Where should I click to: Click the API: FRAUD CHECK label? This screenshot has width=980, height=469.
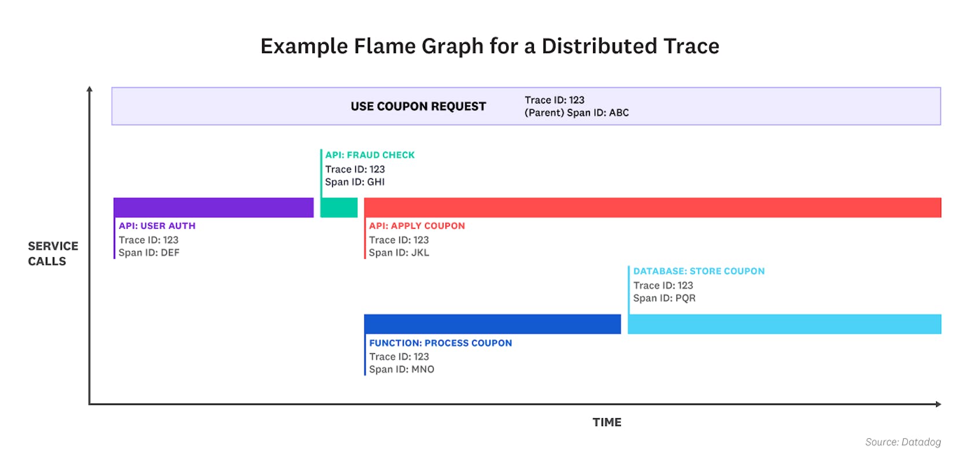[x=370, y=155]
